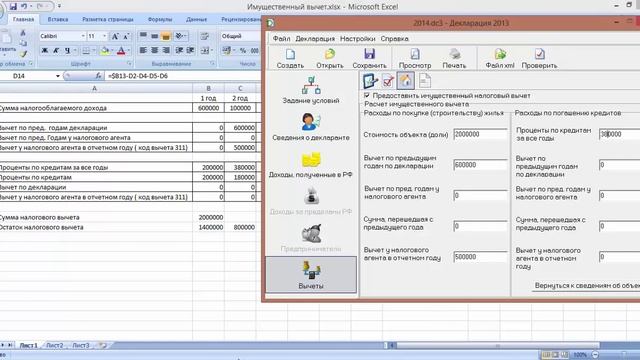Click the Save icon in Excel quick access

point(13,7)
